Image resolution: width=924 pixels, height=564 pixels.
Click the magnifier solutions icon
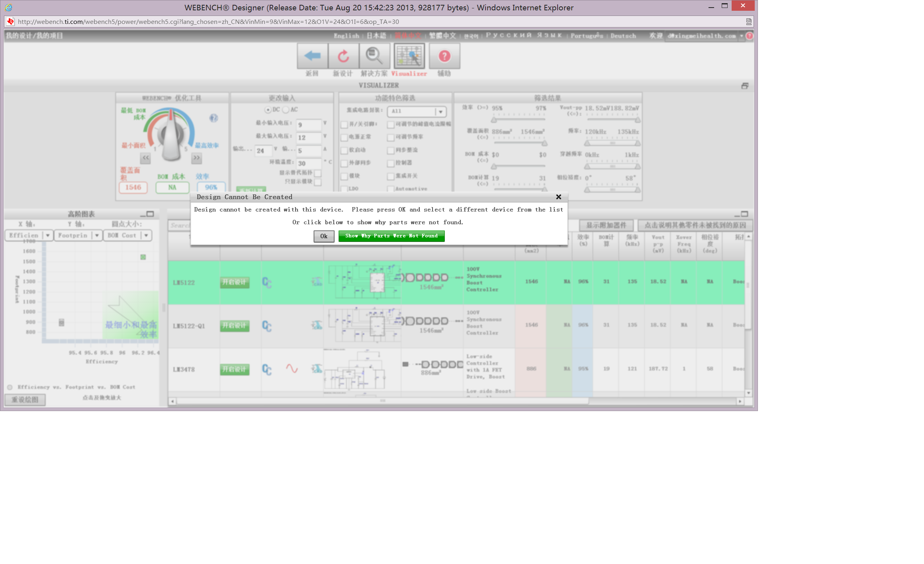[x=374, y=56]
